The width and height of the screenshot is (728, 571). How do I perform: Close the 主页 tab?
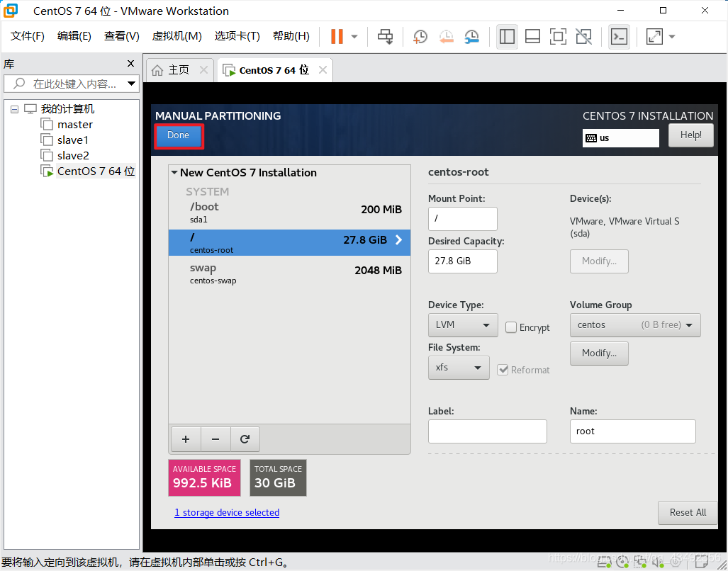coord(203,70)
